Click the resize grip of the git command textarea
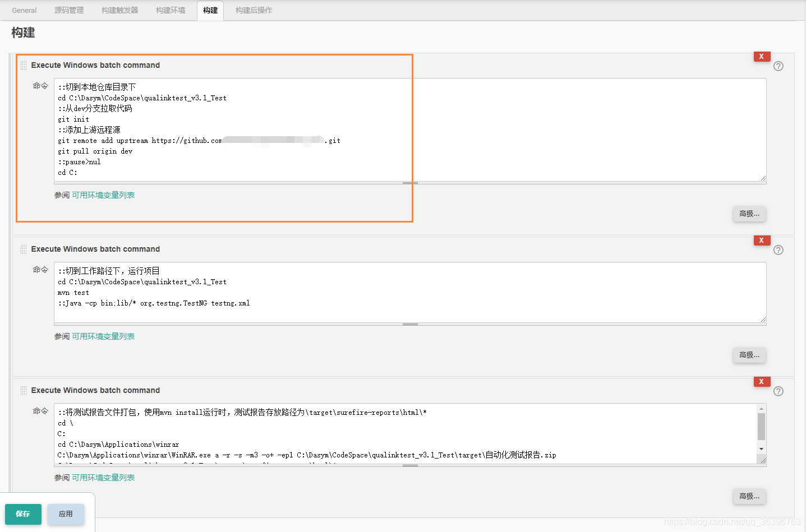This screenshot has height=532, width=806. pyautogui.click(x=763, y=178)
